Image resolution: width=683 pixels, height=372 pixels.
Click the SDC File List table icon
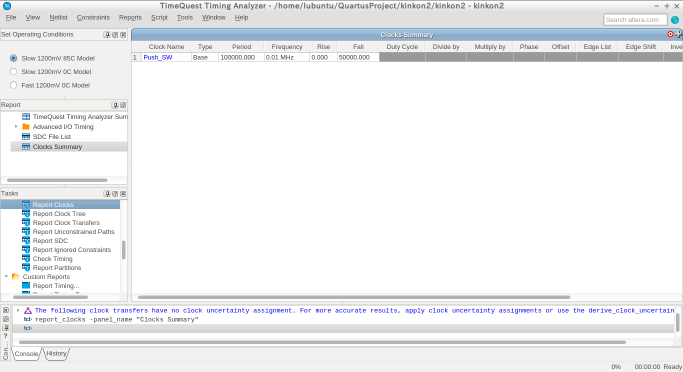26,136
